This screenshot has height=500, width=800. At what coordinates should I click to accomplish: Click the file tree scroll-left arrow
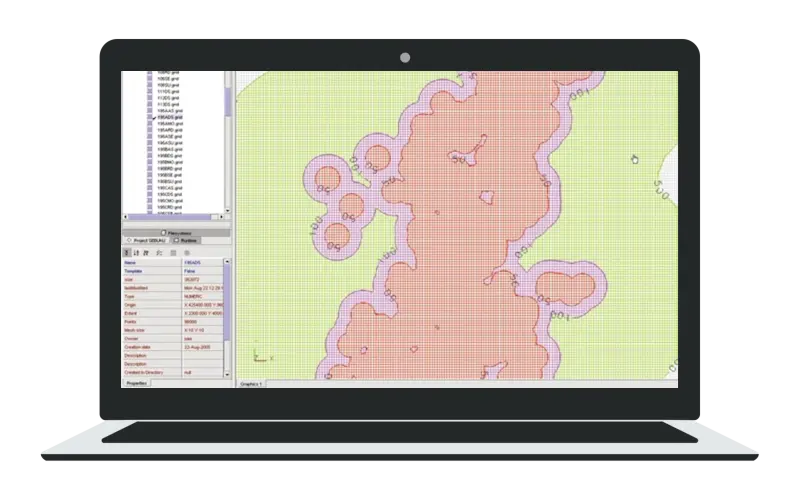[126, 217]
